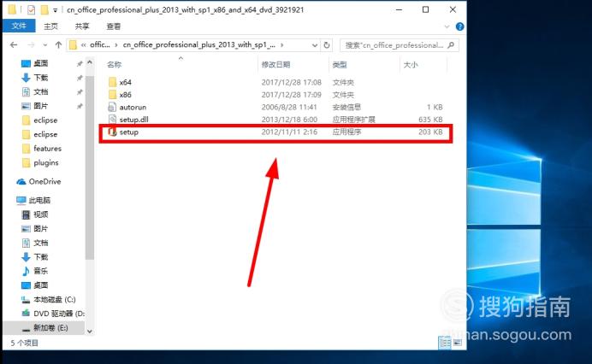Open the plugins folder in sidebar
Image resolution: width=592 pixels, height=364 pixels.
tap(45, 162)
